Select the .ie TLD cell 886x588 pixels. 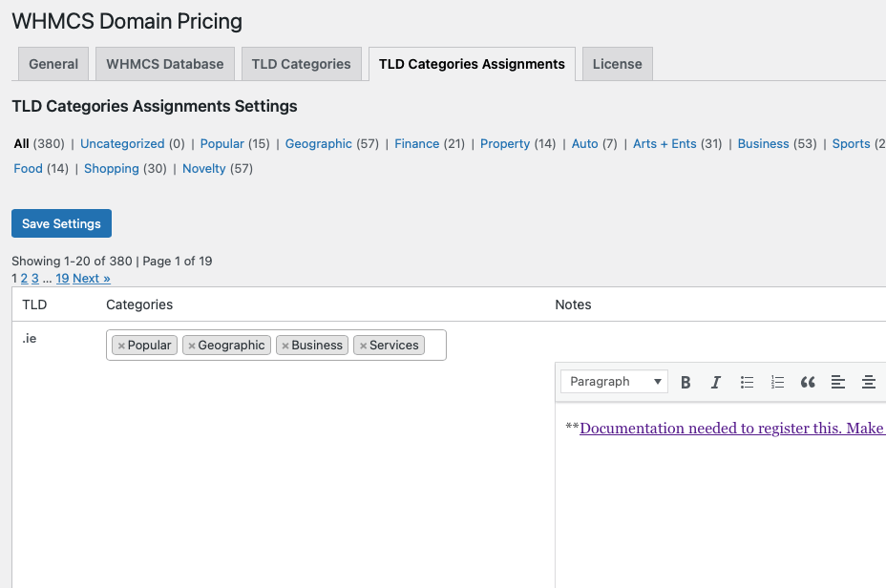pyautogui.click(x=30, y=338)
